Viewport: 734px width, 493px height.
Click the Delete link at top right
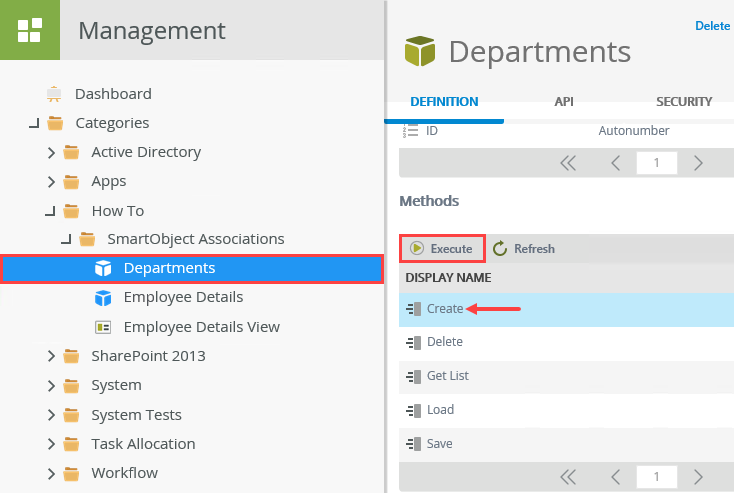pyautogui.click(x=712, y=26)
